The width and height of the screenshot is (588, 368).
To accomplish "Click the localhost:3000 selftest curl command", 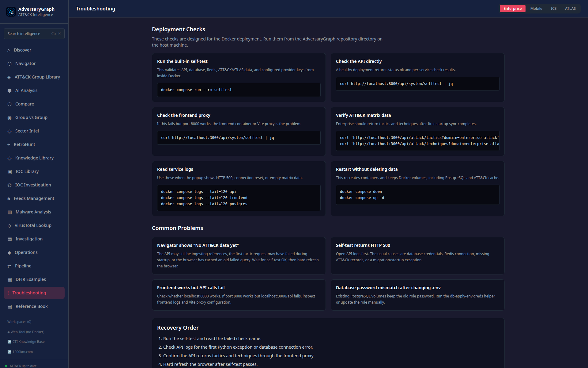I will [217, 138].
